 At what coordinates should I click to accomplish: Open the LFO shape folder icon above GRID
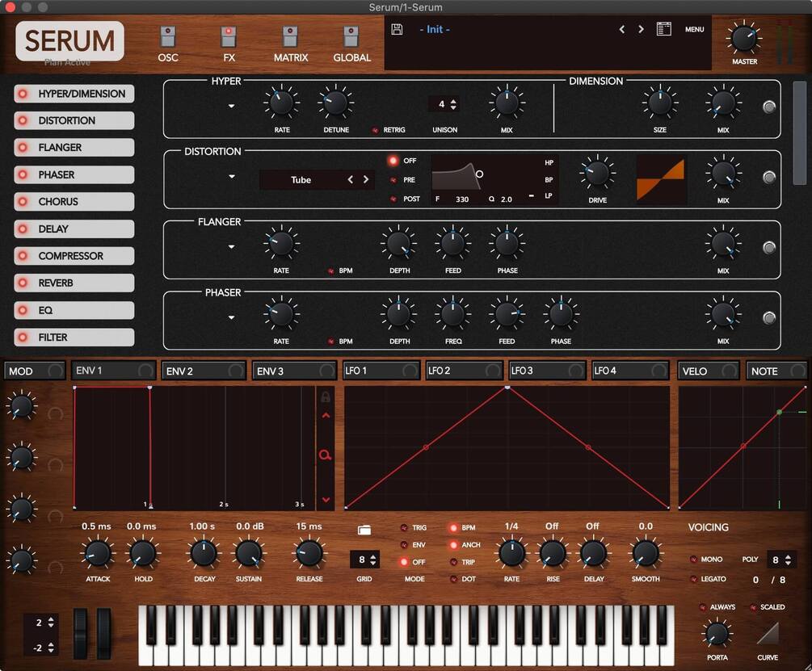click(x=364, y=530)
